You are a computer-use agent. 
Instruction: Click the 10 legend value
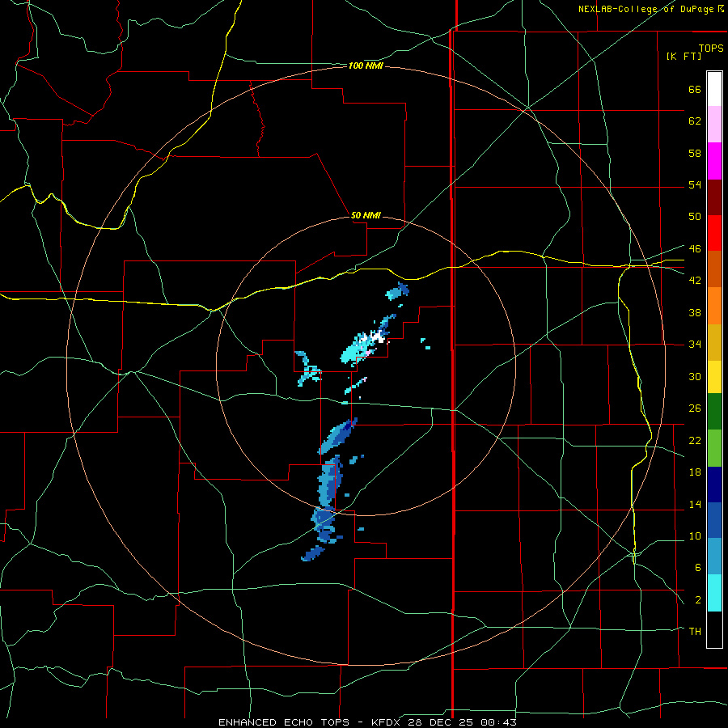pos(695,535)
